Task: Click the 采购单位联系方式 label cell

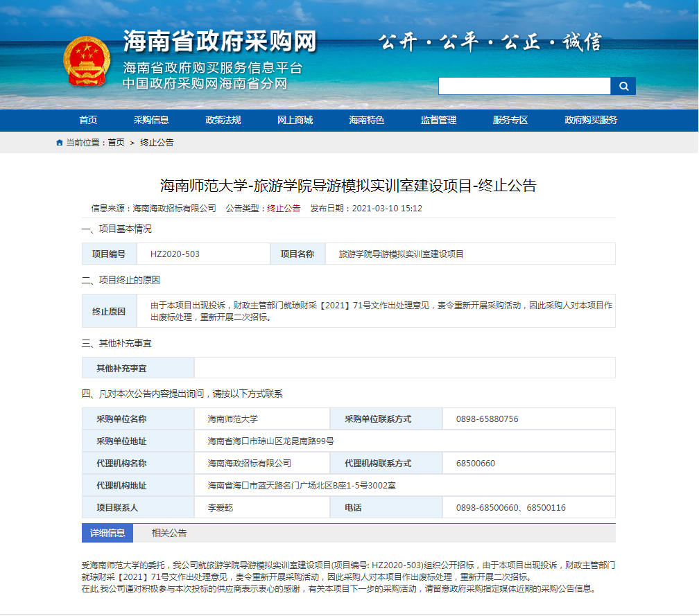Action: click(x=386, y=419)
